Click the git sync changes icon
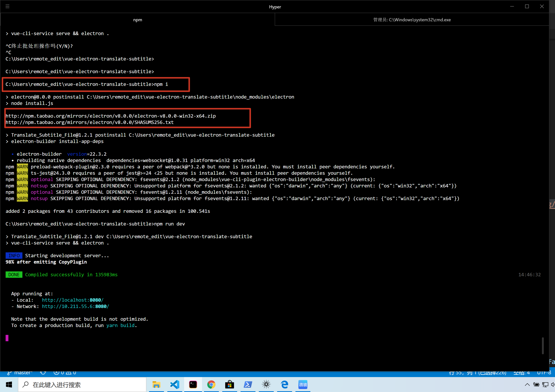The height and width of the screenshot is (392, 555). 43,373
